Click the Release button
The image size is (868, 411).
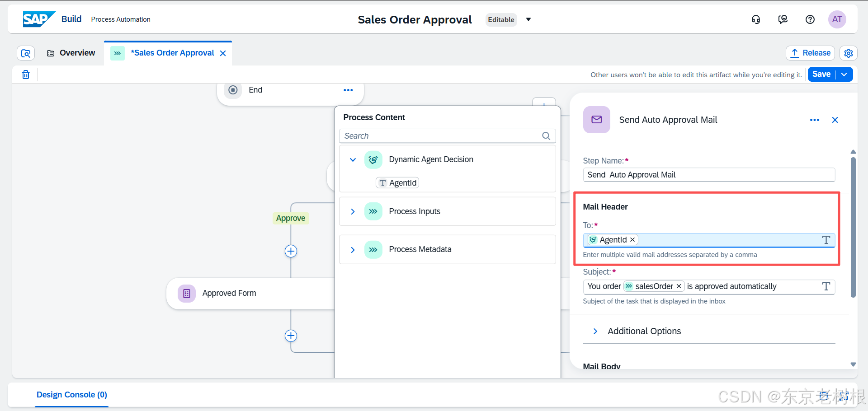point(810,53)
